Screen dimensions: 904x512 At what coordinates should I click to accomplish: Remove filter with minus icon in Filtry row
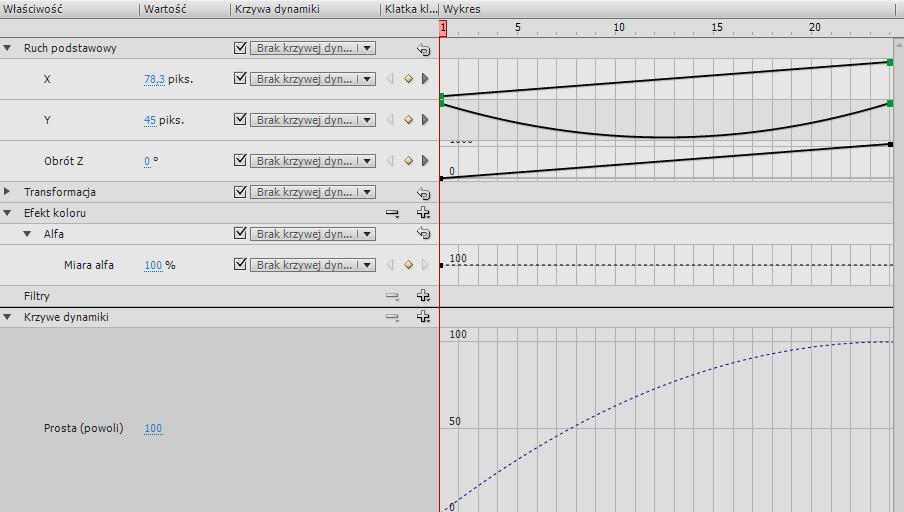[392, 296]
